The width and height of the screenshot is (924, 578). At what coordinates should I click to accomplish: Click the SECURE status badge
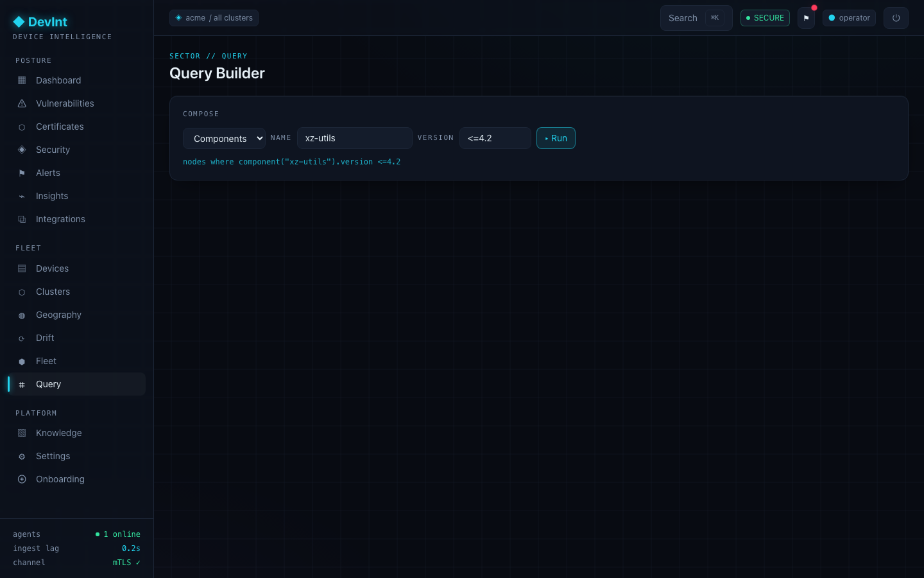tap(765, 18)
